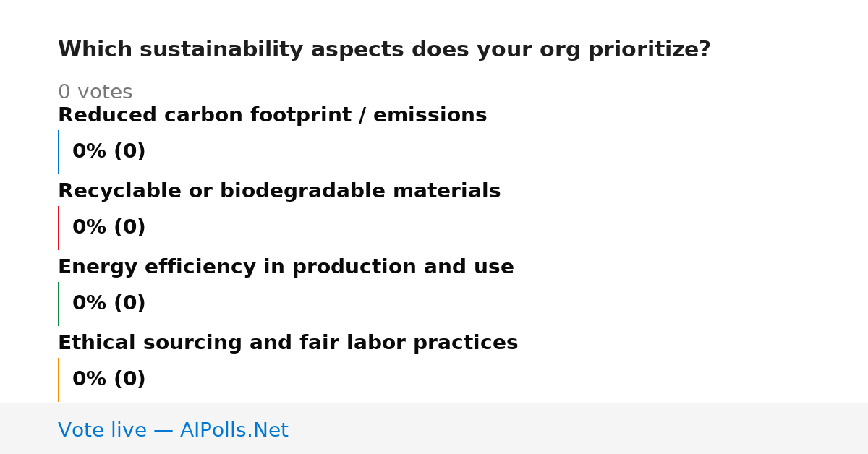The width and height of the screenshot is (868, 454).
Task: Click the green bar for Energy efficiency
Action: (x=58, y=304)
